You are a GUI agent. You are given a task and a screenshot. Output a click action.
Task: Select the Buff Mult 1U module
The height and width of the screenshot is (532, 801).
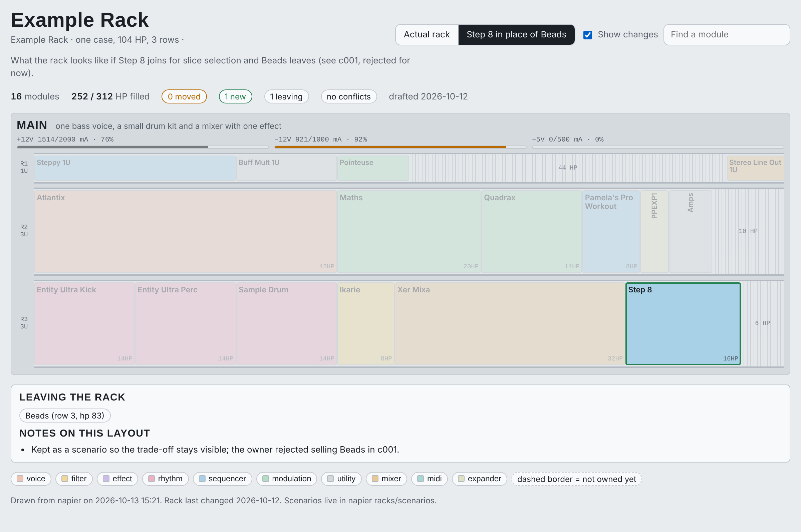[286, 168]
